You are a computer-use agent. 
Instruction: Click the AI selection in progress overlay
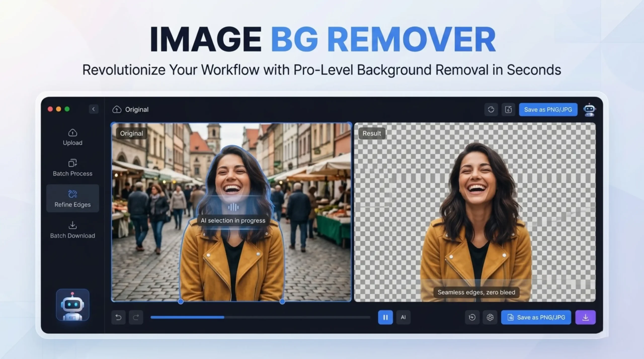point(233,221)
